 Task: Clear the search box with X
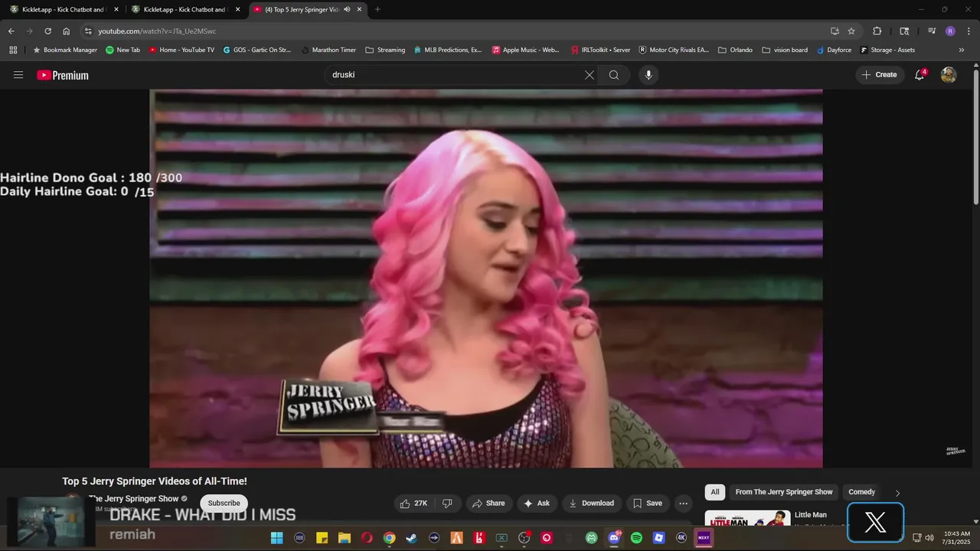pos(590,75)
